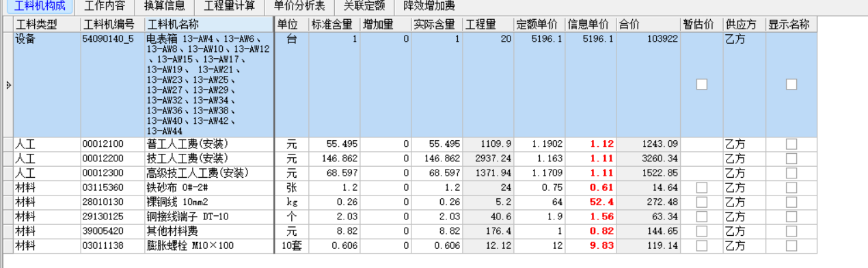
Task: Select the 普工人工费(安装) name cell
Action: (209, 144)
